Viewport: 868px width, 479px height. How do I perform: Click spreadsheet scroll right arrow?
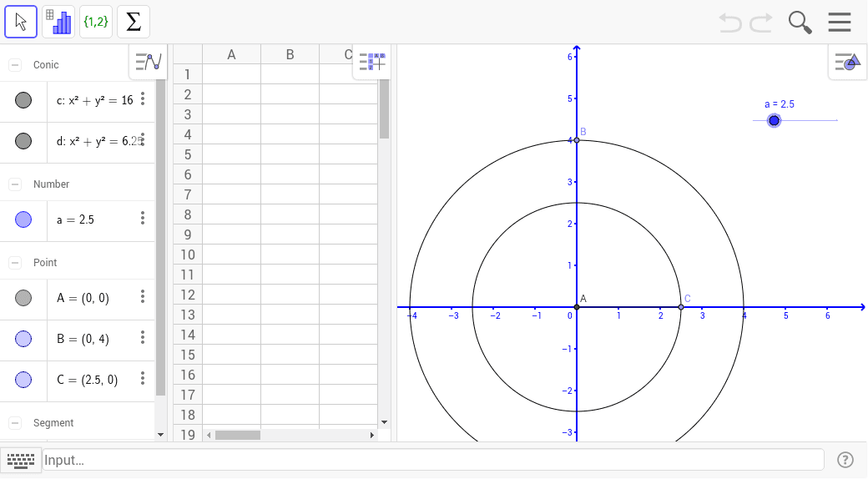point(372,436)
